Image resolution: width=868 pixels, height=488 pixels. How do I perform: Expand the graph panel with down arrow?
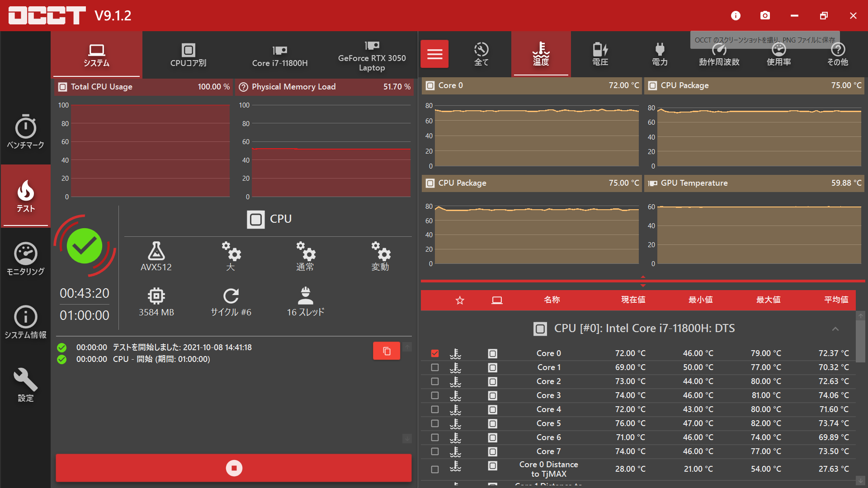click(x=643, y=286)
